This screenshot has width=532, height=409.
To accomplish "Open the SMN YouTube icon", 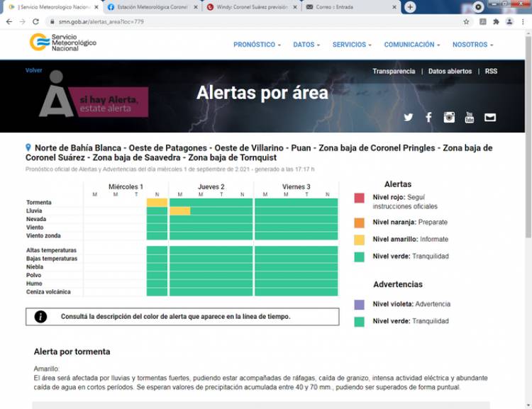I will [x=470, y=118].
